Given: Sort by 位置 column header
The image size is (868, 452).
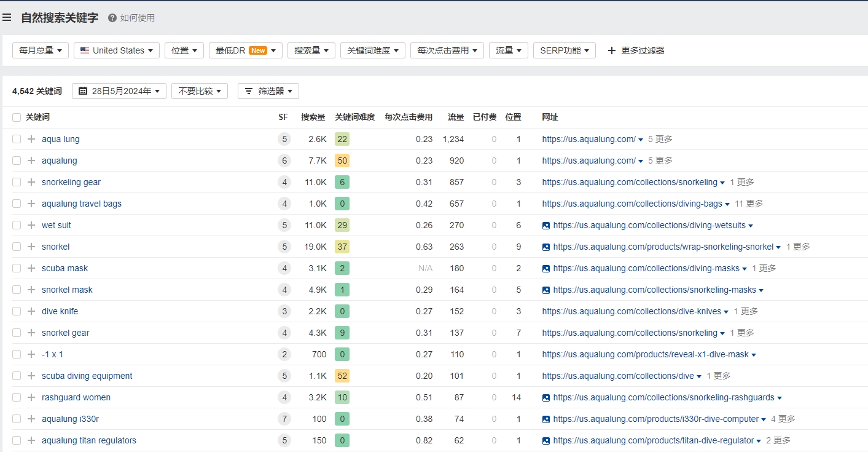Looking at the screenshot, I should coord(513,117).
